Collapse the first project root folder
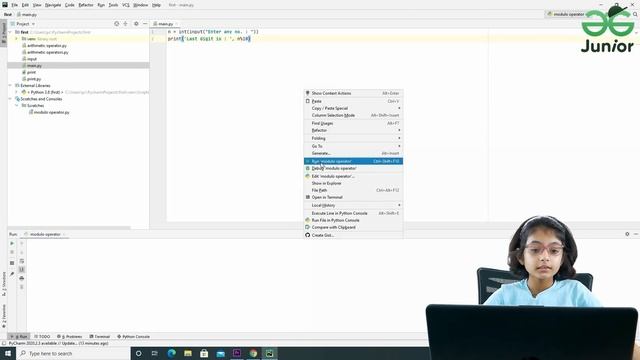640x360 pixels. pyautogui.click(x=11, y=32)
